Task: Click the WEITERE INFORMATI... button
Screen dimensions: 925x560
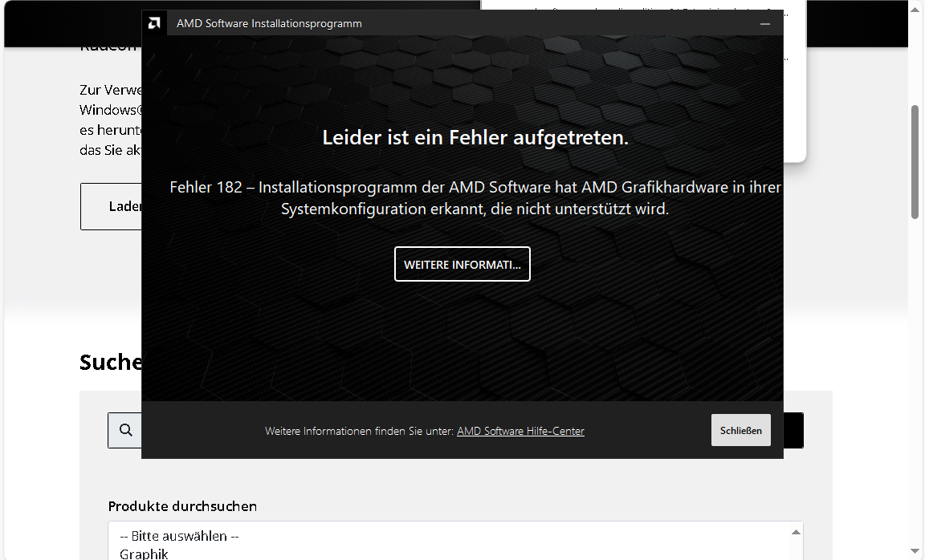Action: 462,264
